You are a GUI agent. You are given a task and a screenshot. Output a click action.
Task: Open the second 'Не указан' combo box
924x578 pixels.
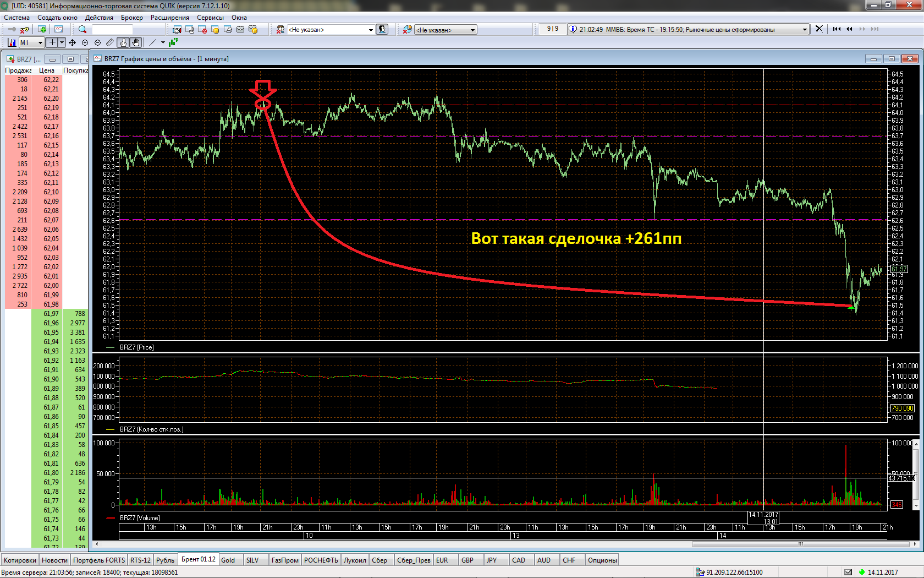click(x=446, y=30)
